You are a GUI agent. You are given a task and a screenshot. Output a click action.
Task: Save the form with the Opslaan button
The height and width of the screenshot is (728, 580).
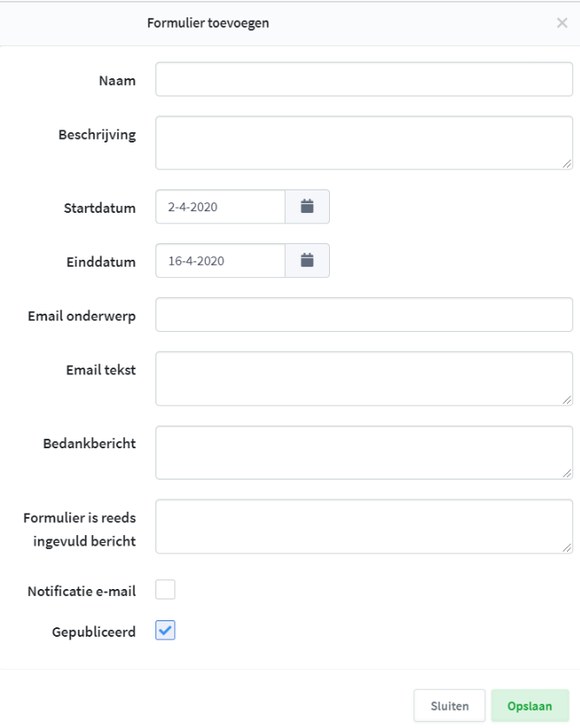[530, 705]
